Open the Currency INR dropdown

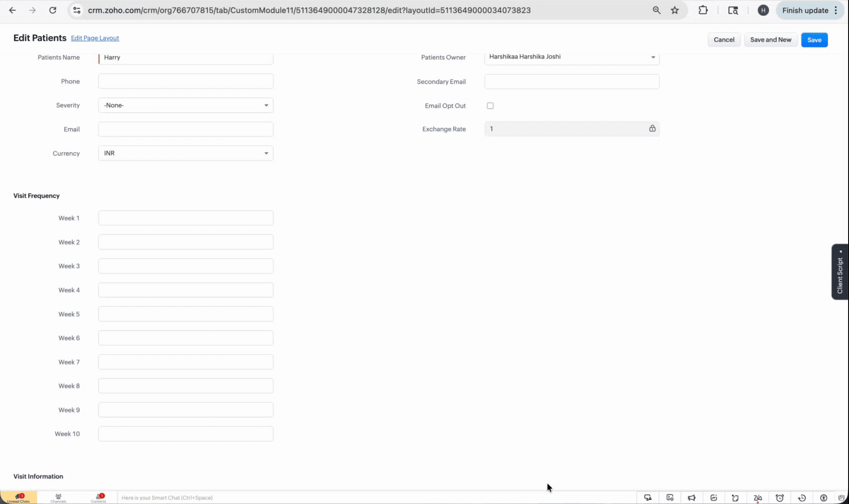tap(186, 153)
